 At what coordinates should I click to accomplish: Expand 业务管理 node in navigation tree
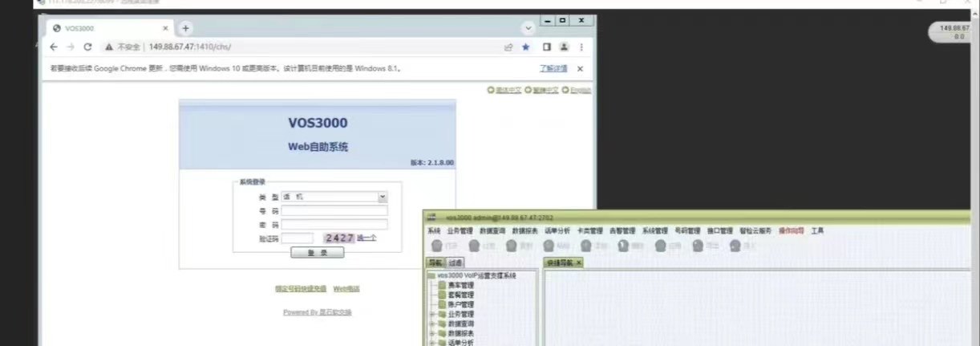431,314
